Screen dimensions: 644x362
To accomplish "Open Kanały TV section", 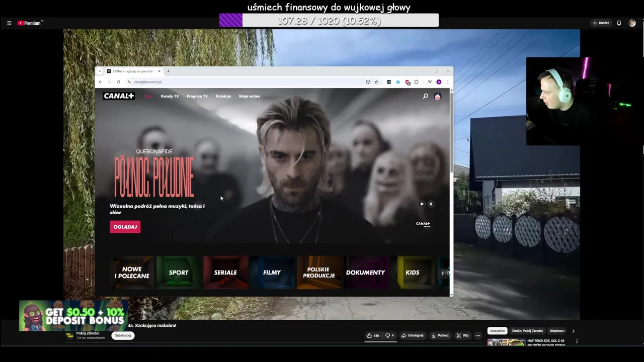I will click(170, 96).
